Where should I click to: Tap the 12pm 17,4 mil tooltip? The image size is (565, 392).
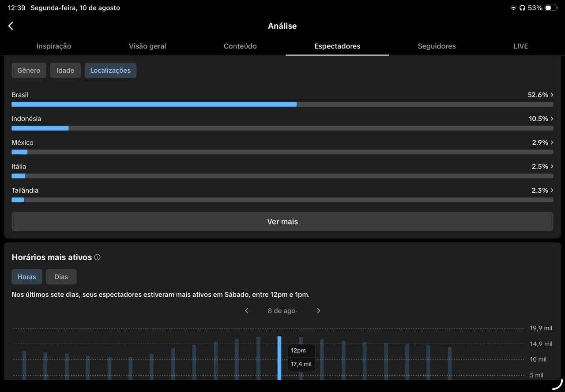click(x=301, y=358)
